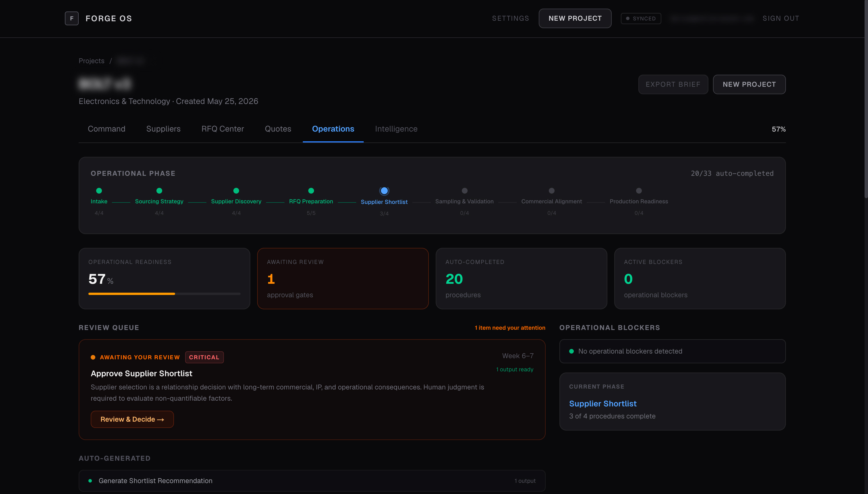This screenshot has height=494, width=868.
Task: Click the Production Readiness phase dot
Action: click(x=639, y=191)
